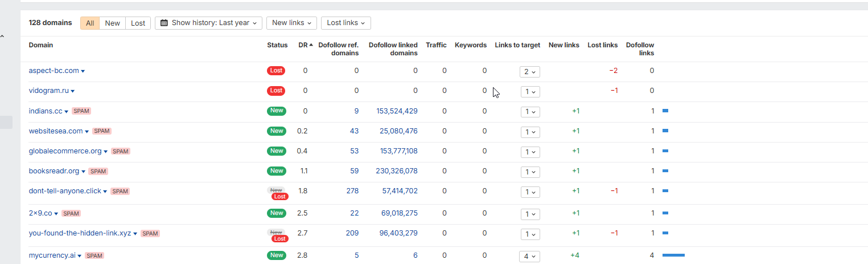868x264 pixels.
Task: Click the SPAM tag next to mycurrency.ai
Action: tap(94, 255)
